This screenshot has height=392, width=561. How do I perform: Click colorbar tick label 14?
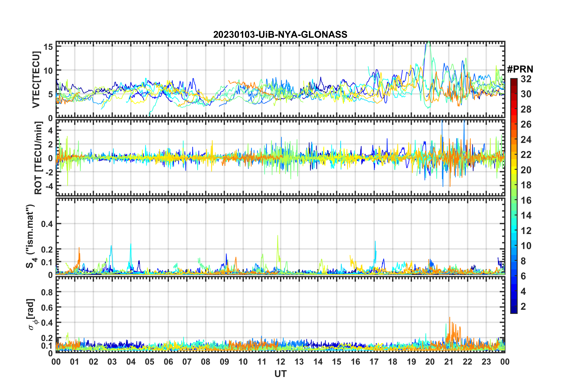point(526,215)
